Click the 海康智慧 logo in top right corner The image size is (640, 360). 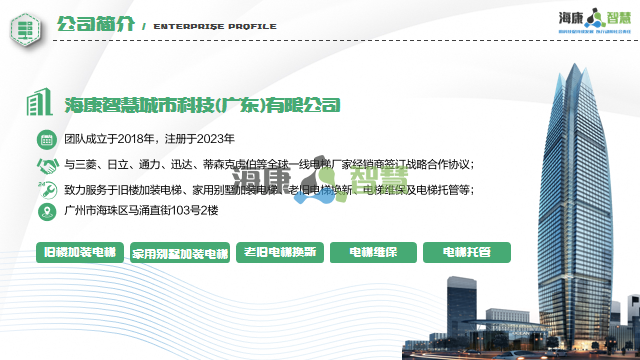(x=595, y=20)
